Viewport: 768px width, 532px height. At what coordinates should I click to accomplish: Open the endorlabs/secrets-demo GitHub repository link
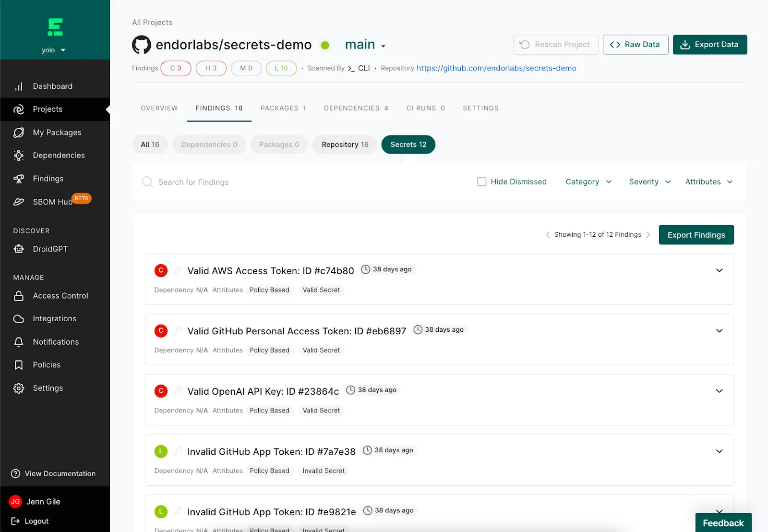[496, 68]
